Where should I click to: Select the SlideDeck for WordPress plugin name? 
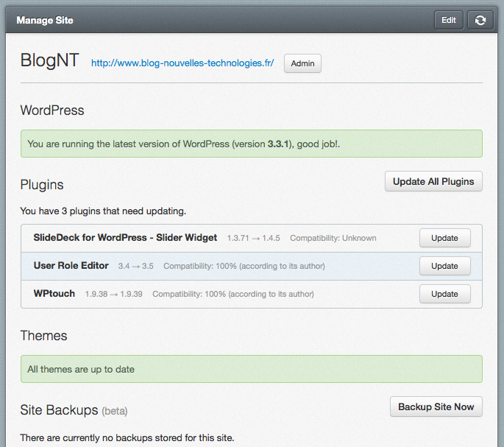[125, 238]
